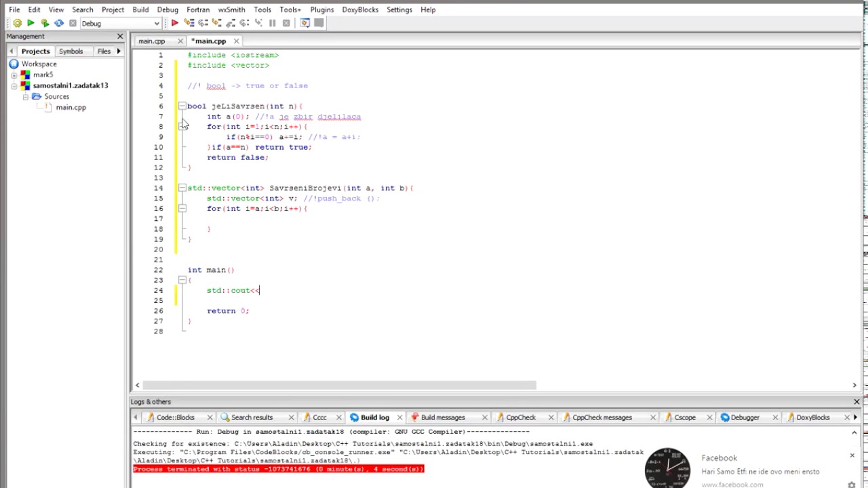Open the Settings menu

pyautogui.click(x=399, y=9)
